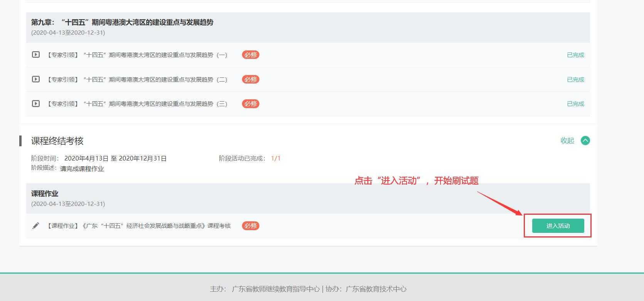Open lesson 【专家引领】建设重点与发展趋势（一）
The height and width of the screenshot is (301, 644).
[x=137, y=55]
